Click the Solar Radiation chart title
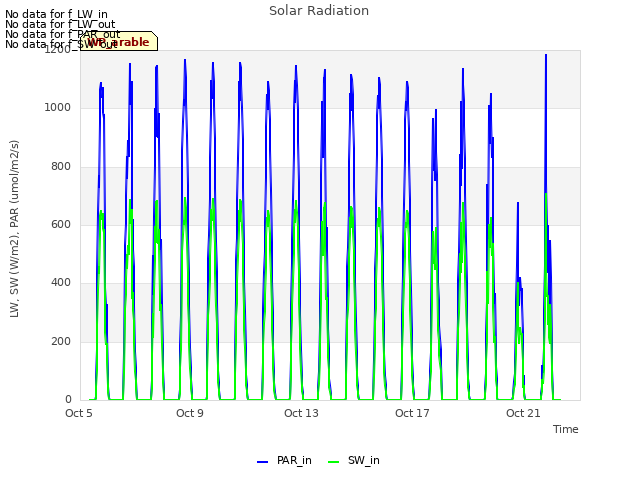Image resolution: width=640 pixels, height=480 pixels. tap(319, 11)
